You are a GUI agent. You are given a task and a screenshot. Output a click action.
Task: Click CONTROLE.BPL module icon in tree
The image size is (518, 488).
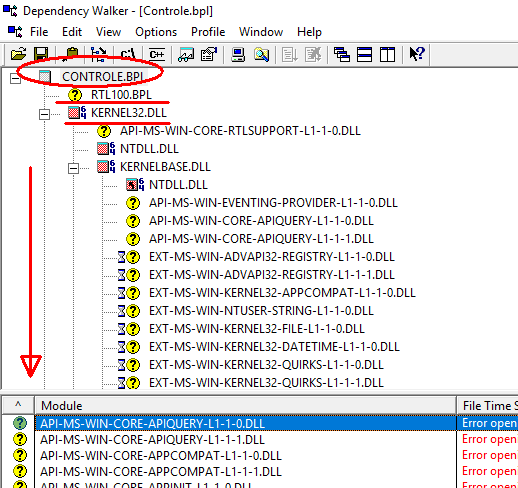tap(45, 76)
